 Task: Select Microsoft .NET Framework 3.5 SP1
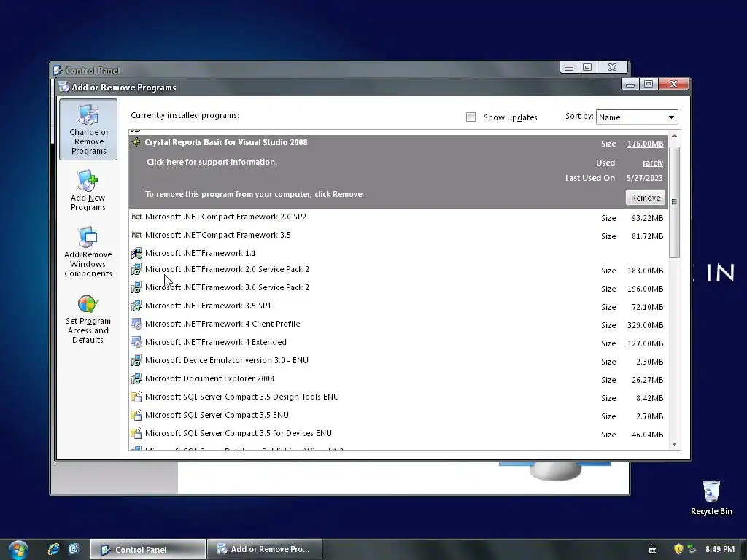click(x=208, y=306)
